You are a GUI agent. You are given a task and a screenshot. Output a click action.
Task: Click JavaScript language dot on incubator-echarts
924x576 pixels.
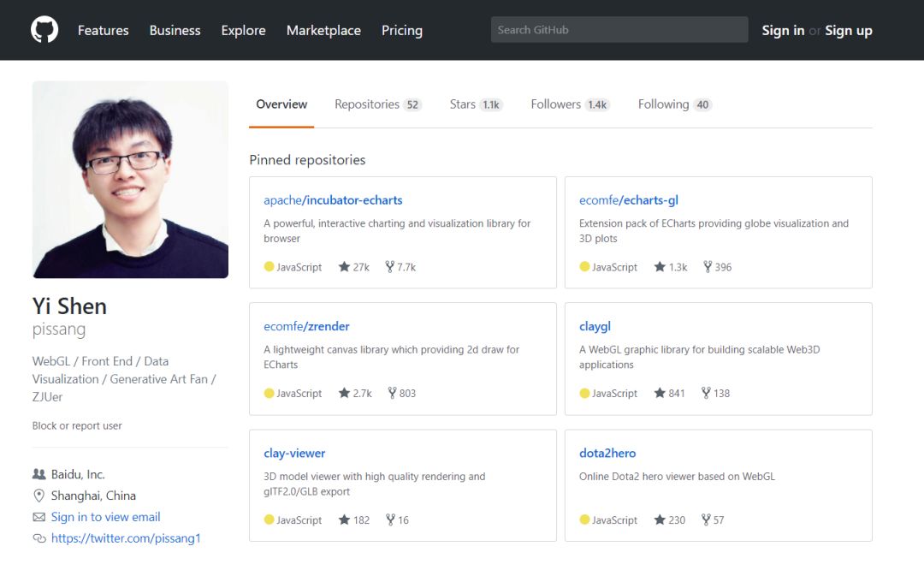point(269,266)
